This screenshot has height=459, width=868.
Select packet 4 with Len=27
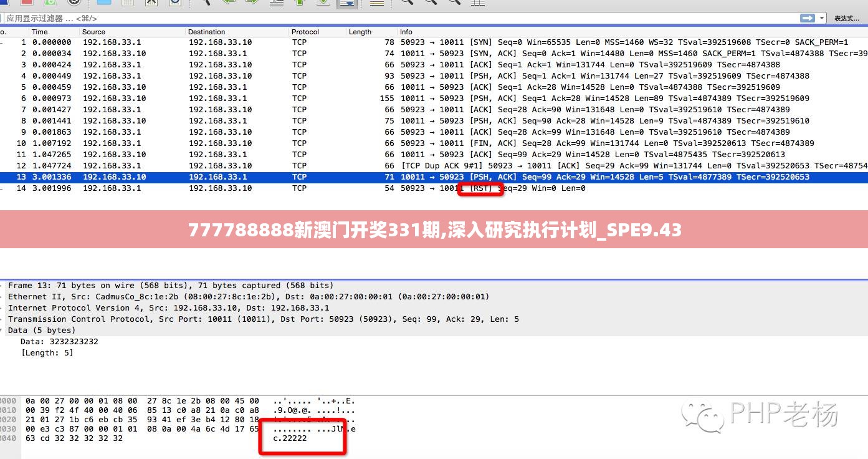pyautogui.click(x=434, y=76)
